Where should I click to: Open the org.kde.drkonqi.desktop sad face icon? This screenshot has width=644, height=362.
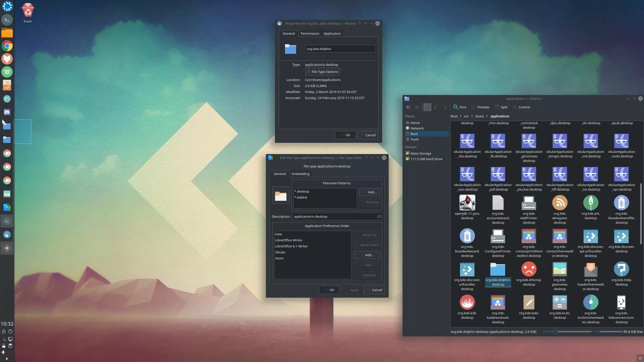(x=529, y=269)
